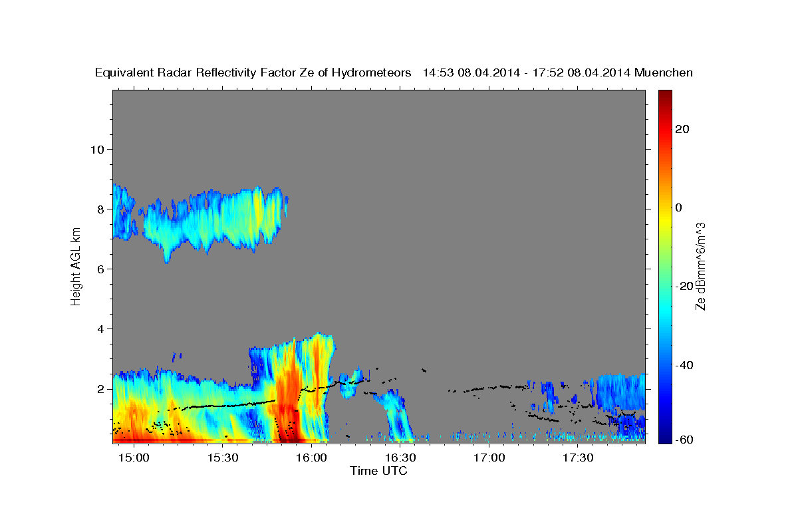Click the '15:00' time tick label
Viewport: 798px width, 532px height.
coord(134,458)
